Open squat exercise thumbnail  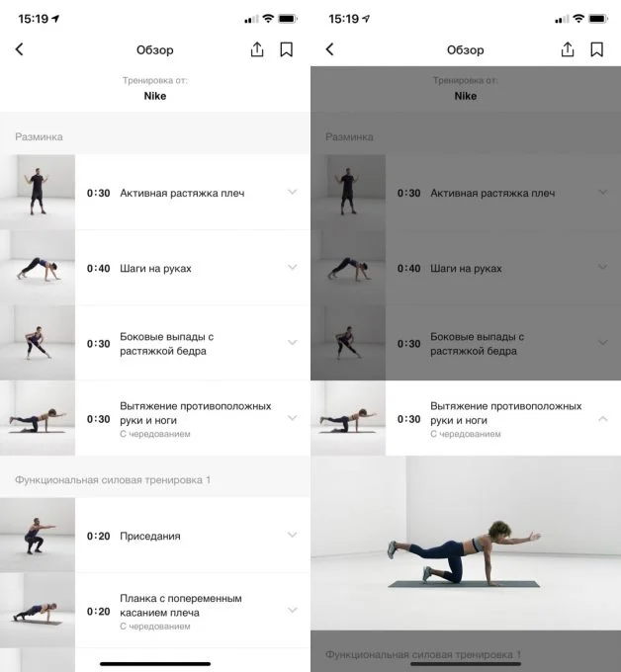point(38,535)
